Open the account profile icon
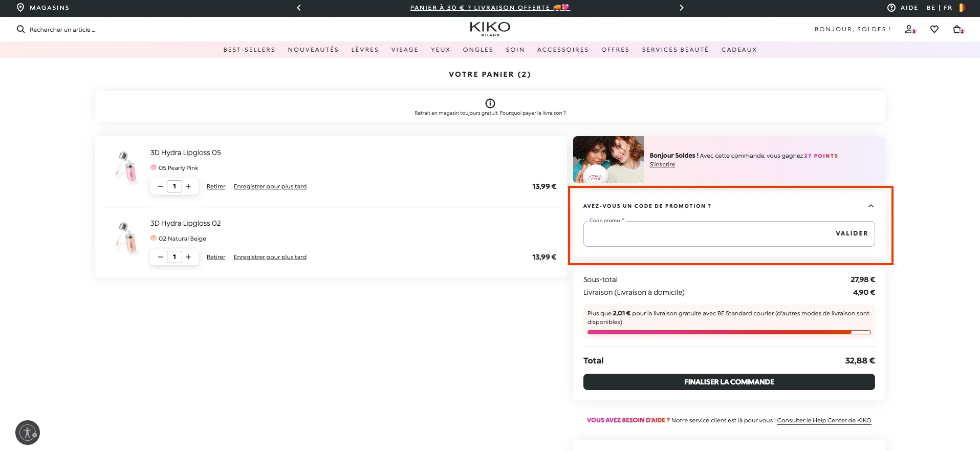The height and width of the screenshot is (451, 980). pyautogui.click(x=909, y=29)
